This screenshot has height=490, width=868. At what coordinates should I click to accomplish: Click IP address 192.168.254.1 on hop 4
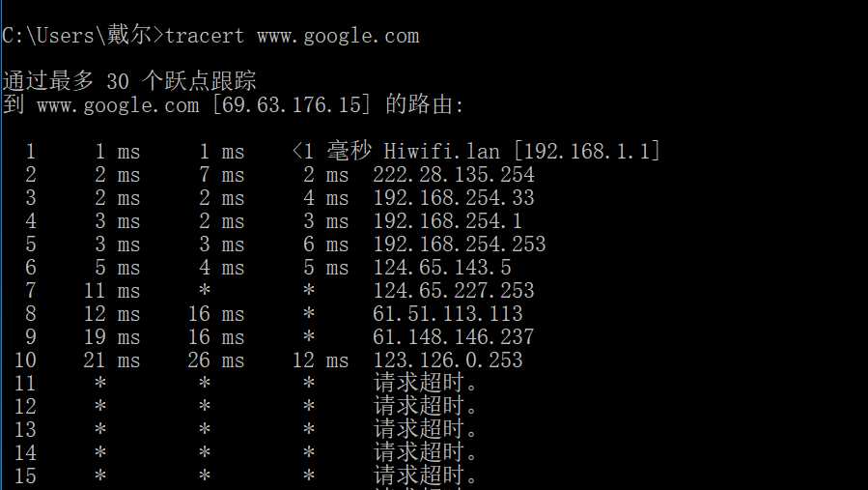click(x=447, y=221)
